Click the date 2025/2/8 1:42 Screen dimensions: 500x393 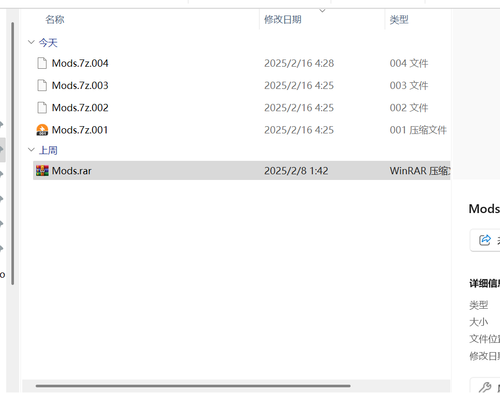click(296, 171)
